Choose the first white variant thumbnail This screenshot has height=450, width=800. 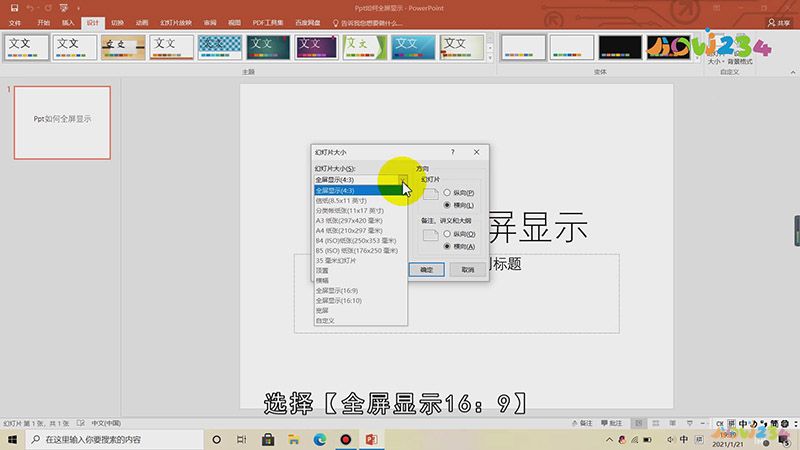coord(523,47)
